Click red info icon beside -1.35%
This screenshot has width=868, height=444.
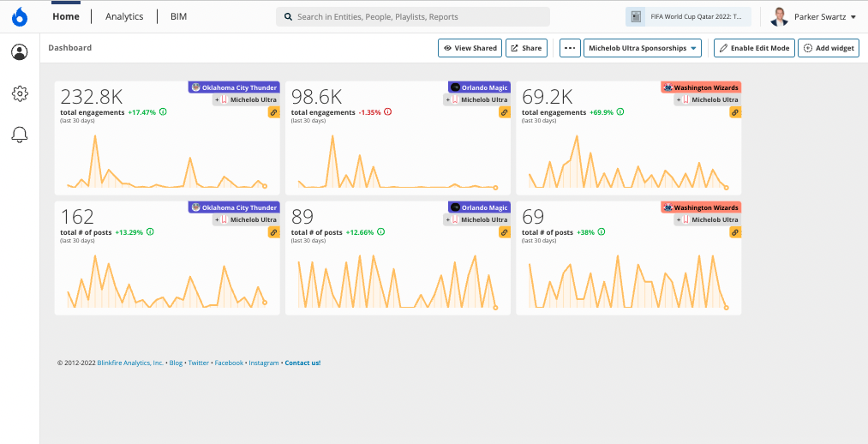(x=387, y=111)
